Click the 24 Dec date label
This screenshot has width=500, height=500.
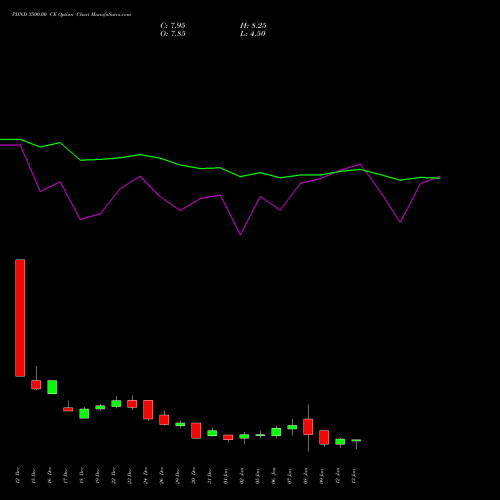click(146, 475)
